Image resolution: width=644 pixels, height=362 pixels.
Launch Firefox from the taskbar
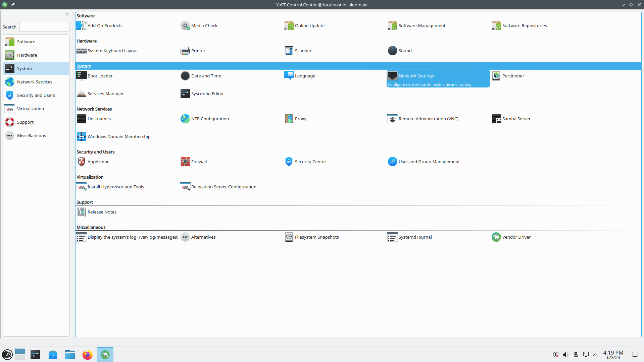(87, 355)
